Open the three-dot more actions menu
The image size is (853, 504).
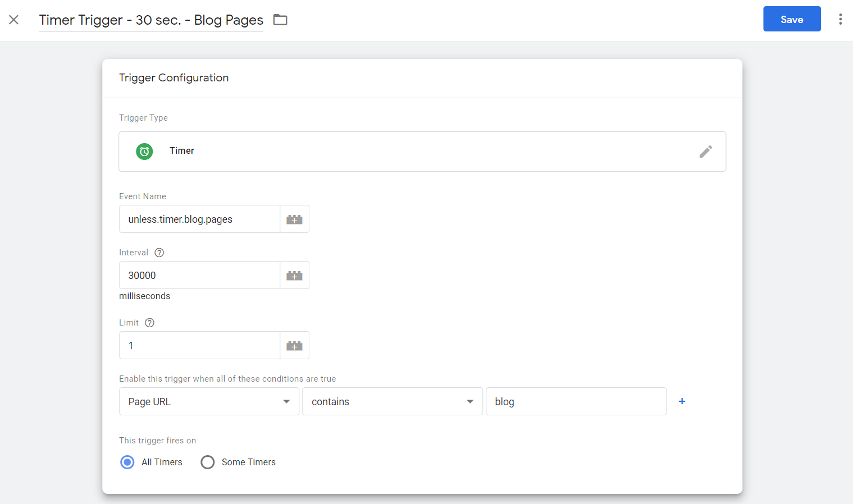point(840,19)
